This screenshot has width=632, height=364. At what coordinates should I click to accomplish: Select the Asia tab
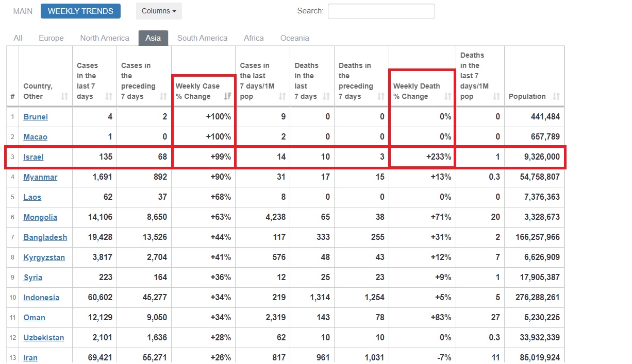click(x=153, y=38)
